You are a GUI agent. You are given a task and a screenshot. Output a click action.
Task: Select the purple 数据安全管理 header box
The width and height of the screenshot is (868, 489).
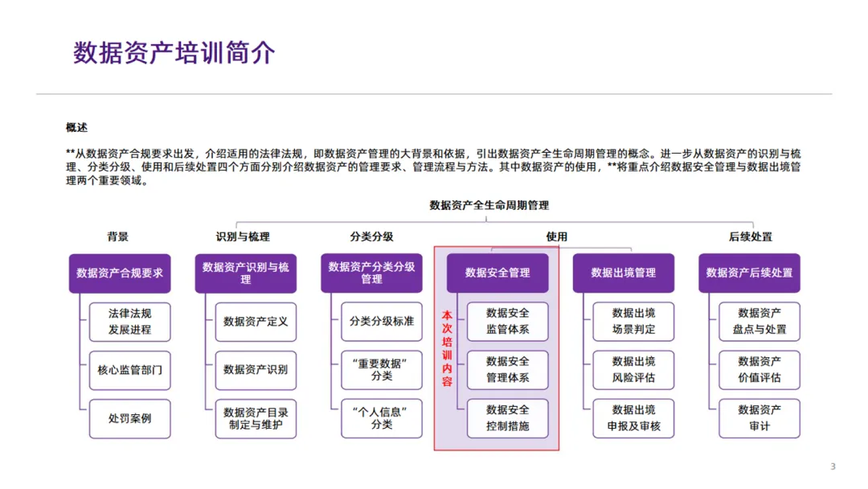point(497,273)
